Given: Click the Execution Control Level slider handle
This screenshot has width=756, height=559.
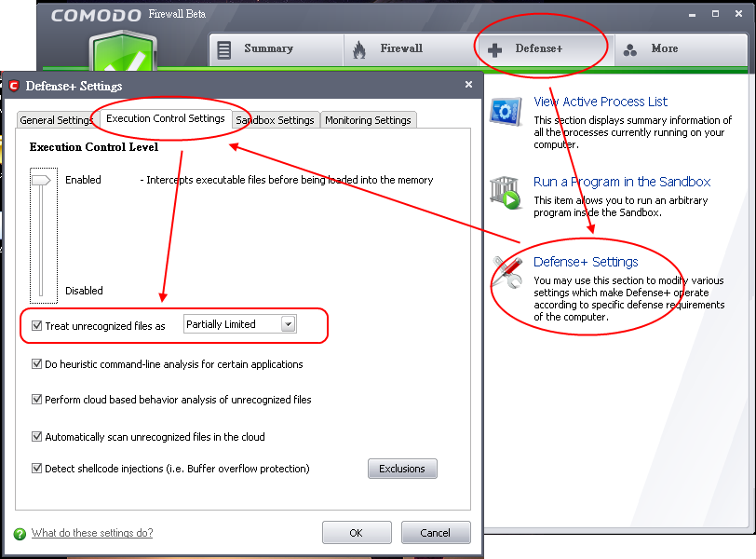Looking at the screenshot, I should point(42,181).
